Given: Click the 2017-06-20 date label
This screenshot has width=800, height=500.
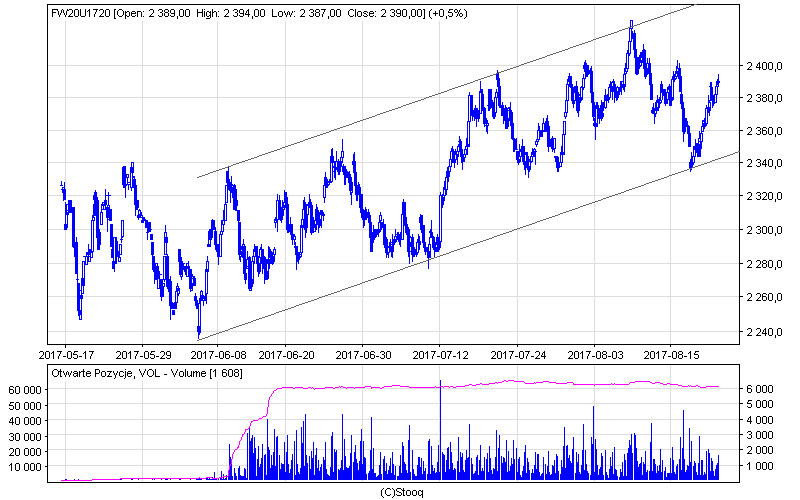Looking at the screenshot, I should 287,355.
